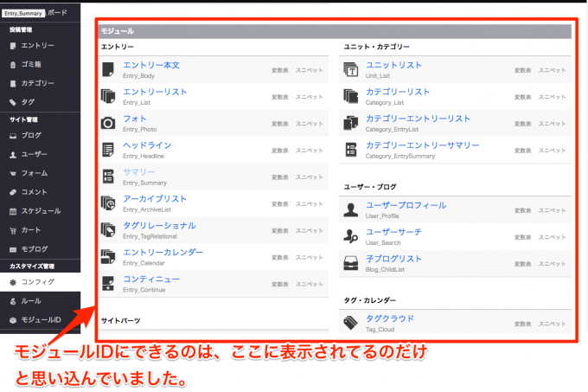Click 変数表 for ユニットリスト

[x=522, y=70]
